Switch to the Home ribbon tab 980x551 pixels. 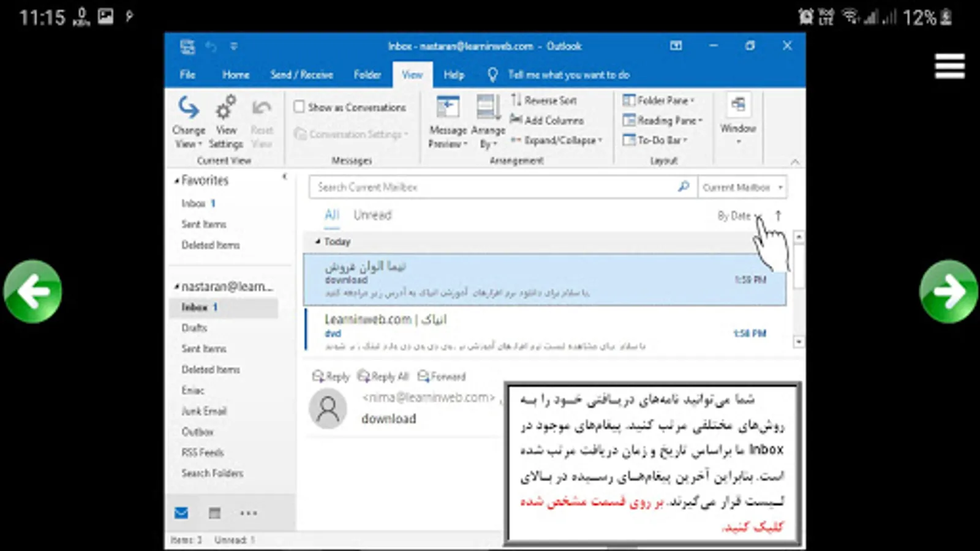[x=236, y=75]
